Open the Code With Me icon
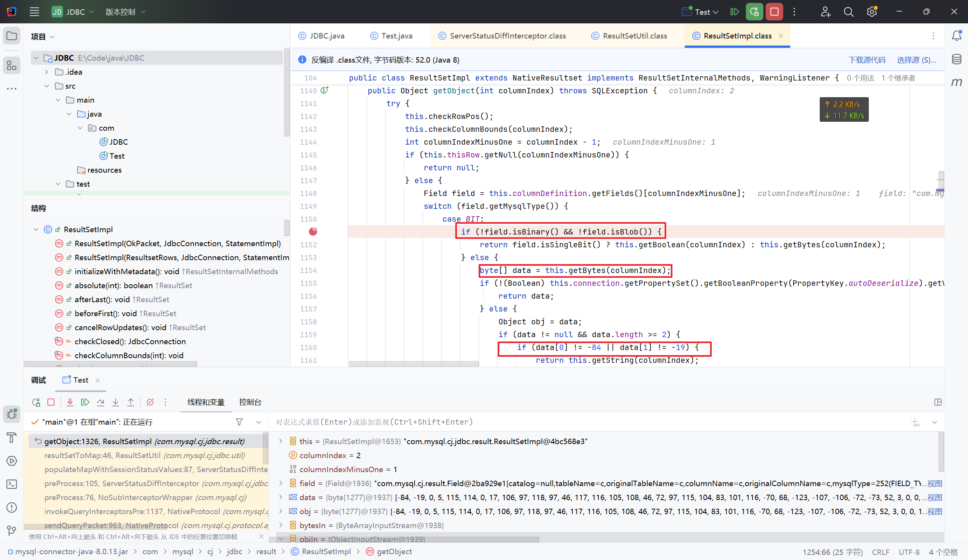Image resolution: width=968 pixels, height=560 pixels. (826, 12)
